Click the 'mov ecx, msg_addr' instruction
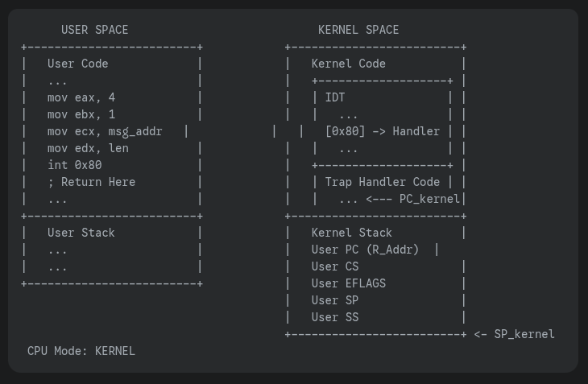The height and width of the screenshot is (384, 588). point(105,131)
